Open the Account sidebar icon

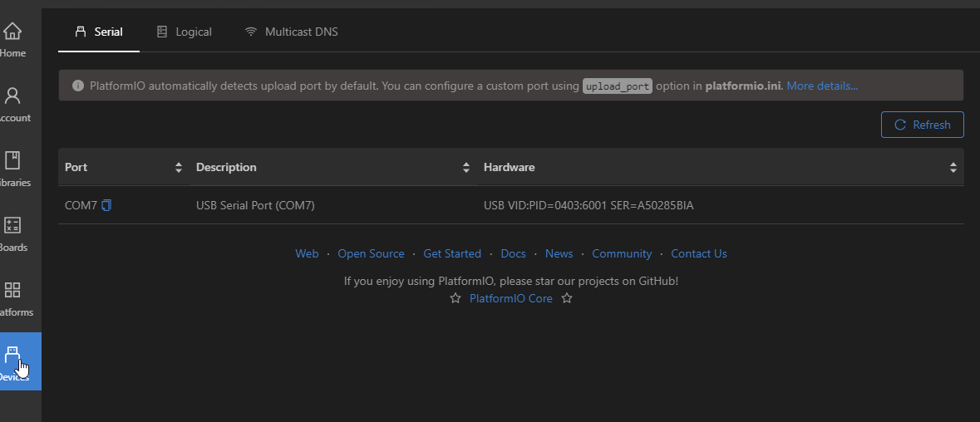12,103
